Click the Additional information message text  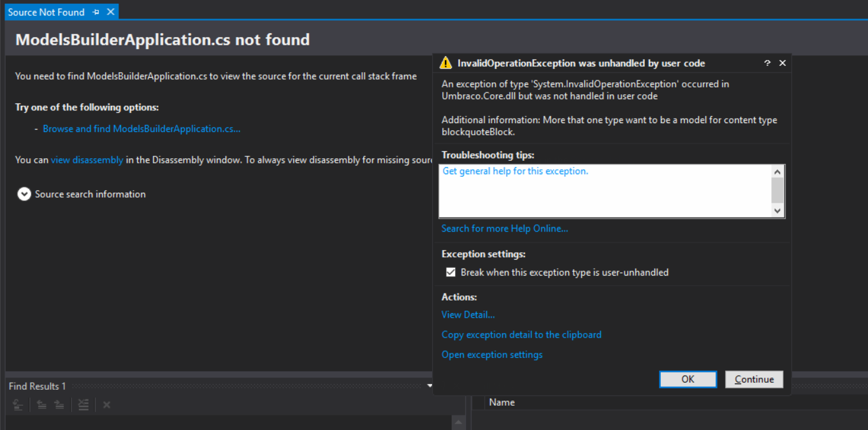tap(609, 126)
